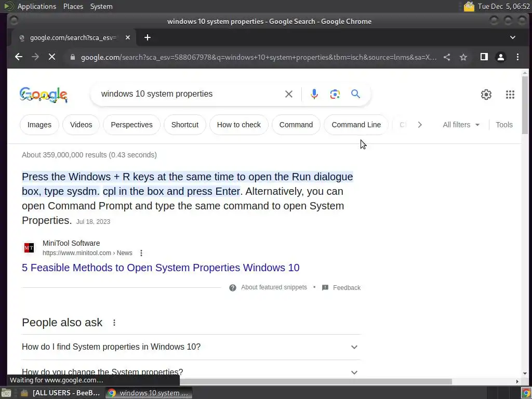Stop loading the page
This screenshot has width=532, height=399.
click(x=52, y=57)
